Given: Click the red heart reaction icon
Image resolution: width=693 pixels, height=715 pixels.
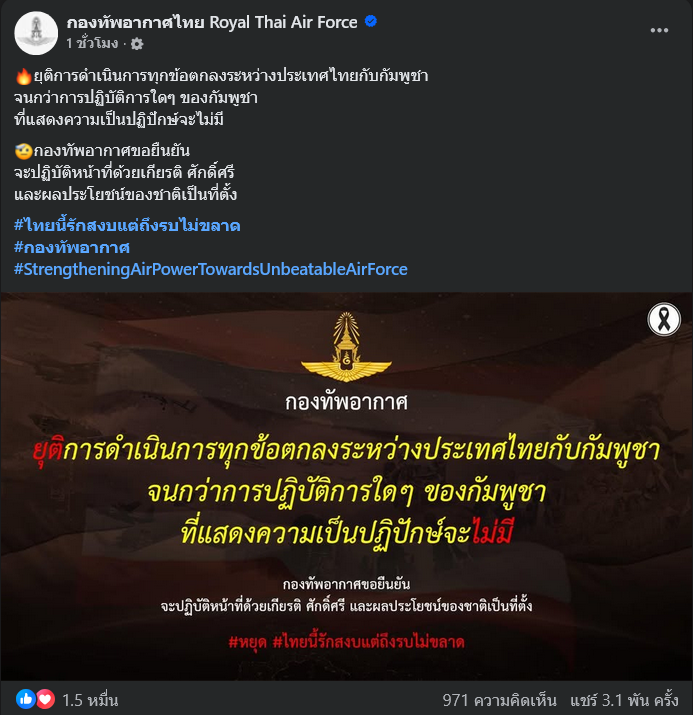Looking at the screenshot, I should pyautogui.click(x=45, y=699).
